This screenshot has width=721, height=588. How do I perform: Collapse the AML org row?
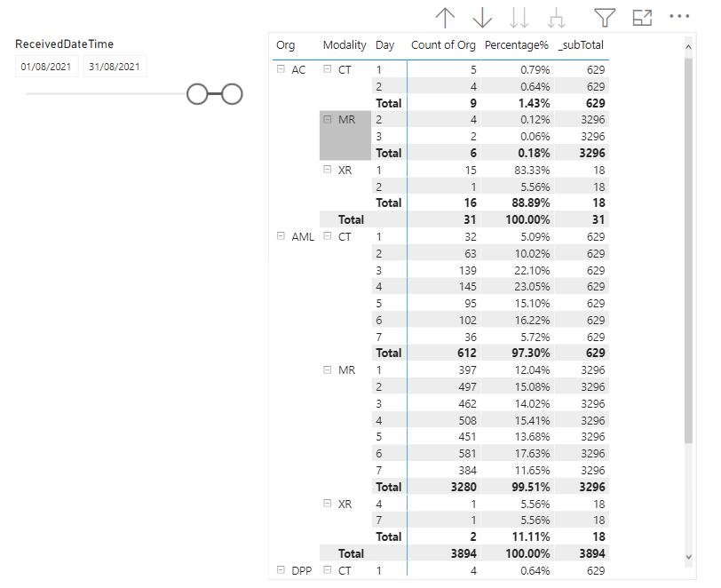281,236
